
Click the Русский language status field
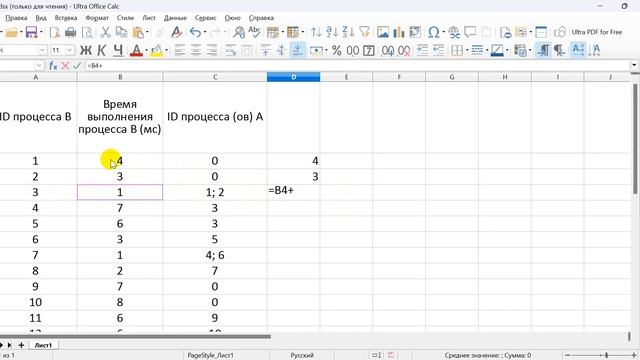302,356
